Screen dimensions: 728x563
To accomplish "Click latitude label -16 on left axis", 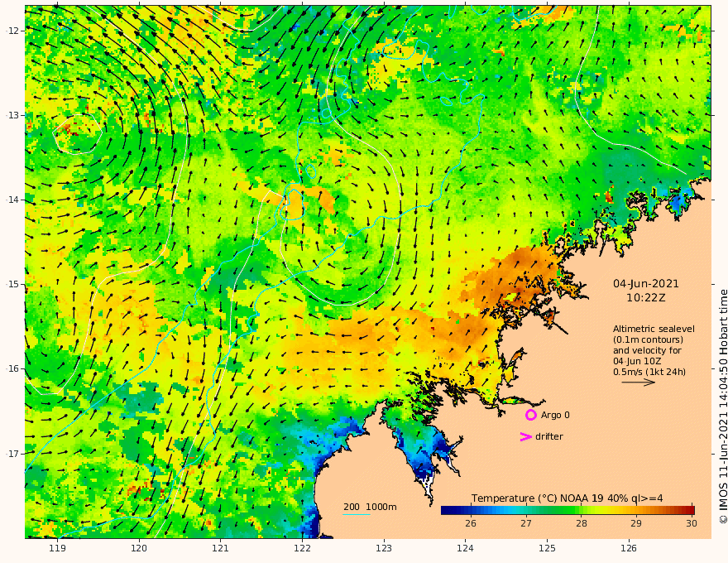I will [x=12, y=368].
